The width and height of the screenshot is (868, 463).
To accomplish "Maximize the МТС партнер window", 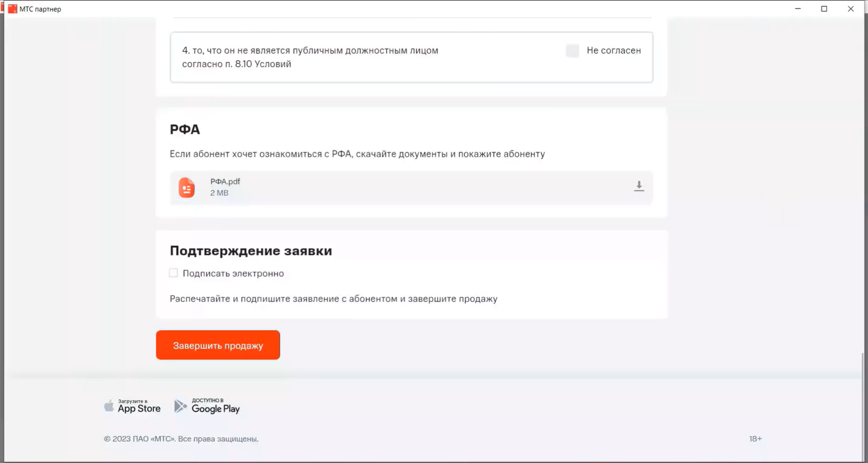I will coord(824,9).
